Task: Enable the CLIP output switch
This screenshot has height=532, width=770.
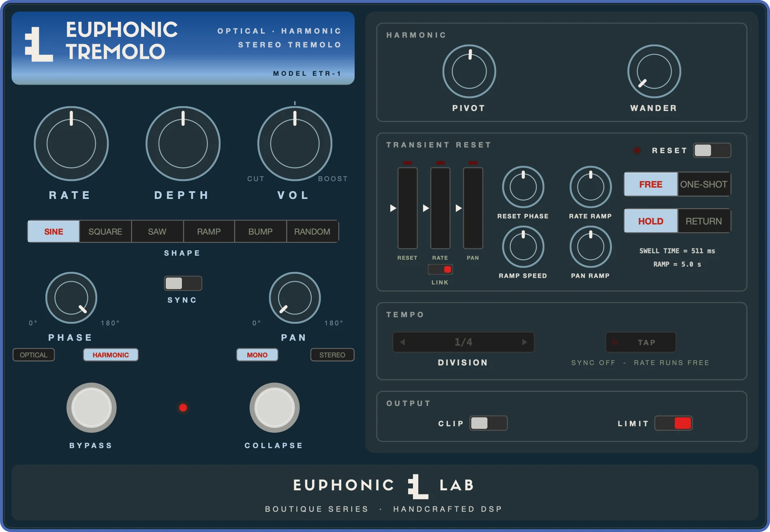Action: [x=489, y=423]
